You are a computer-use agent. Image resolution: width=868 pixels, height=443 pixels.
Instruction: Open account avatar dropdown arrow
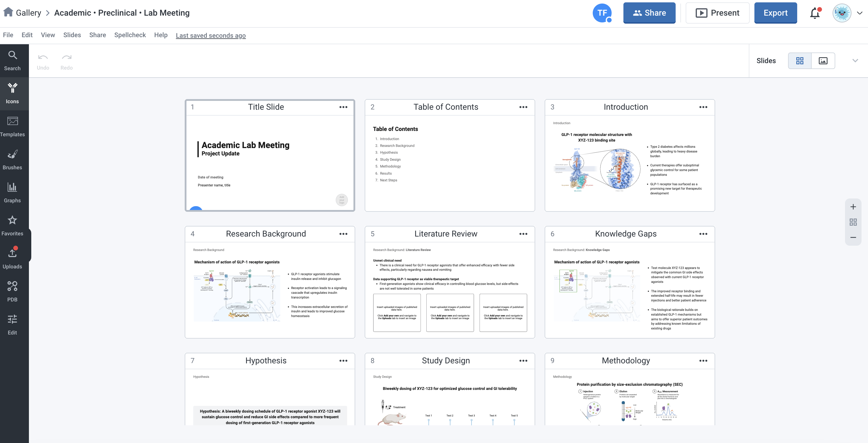859,13
